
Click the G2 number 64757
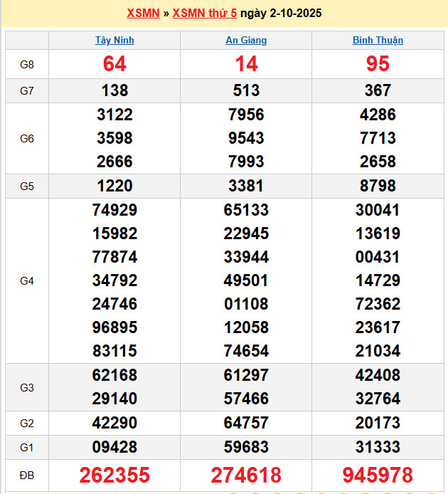click(x=246, y=424)
